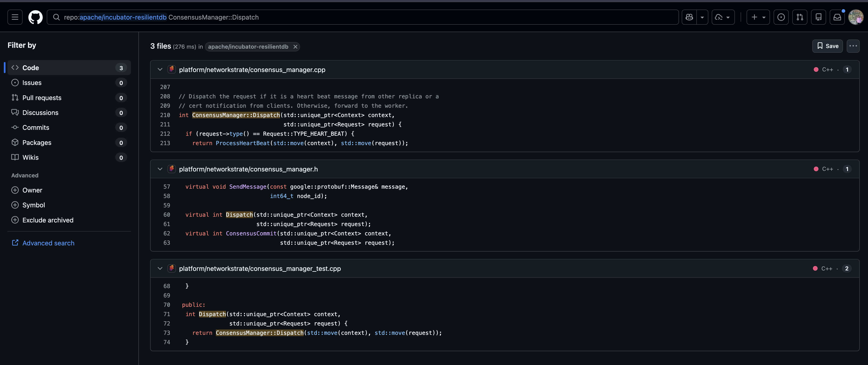This screenshot has width=868, height=365.
Task: Open platform/networkstrate/consensus_manager.h file link
Action: (x=248, y=169)
